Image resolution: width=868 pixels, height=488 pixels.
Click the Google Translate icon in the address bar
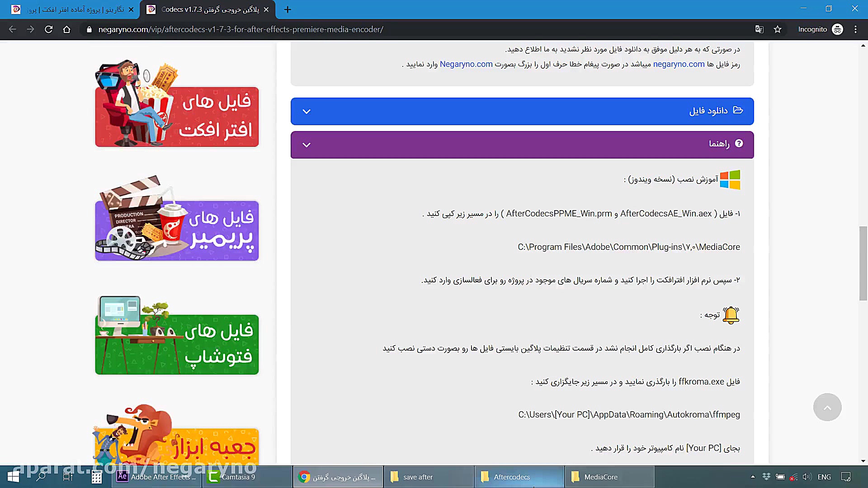[x=759, y=29]
